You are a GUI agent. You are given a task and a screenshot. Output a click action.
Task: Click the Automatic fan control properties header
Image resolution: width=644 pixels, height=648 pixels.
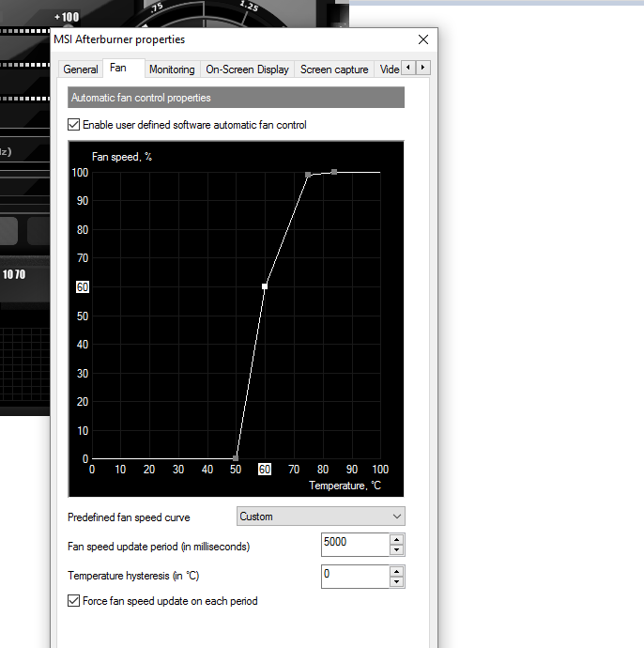tap(236, 98)
